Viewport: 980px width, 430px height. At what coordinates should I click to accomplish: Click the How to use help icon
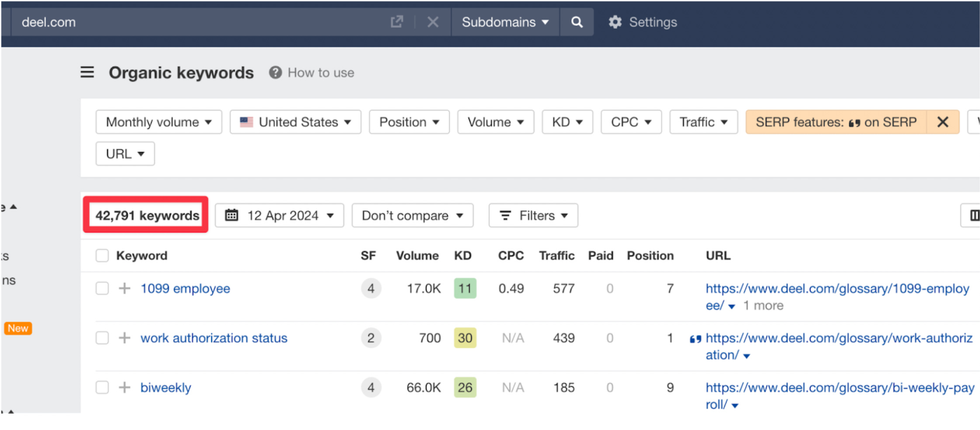[275, 73]
